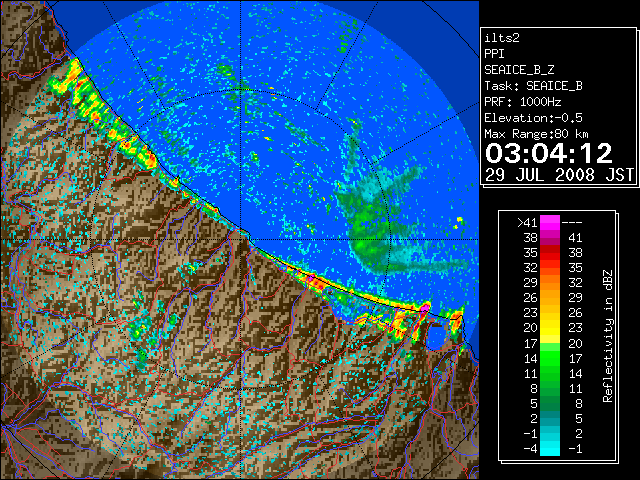Click the '---' legend label

[572, 223]
